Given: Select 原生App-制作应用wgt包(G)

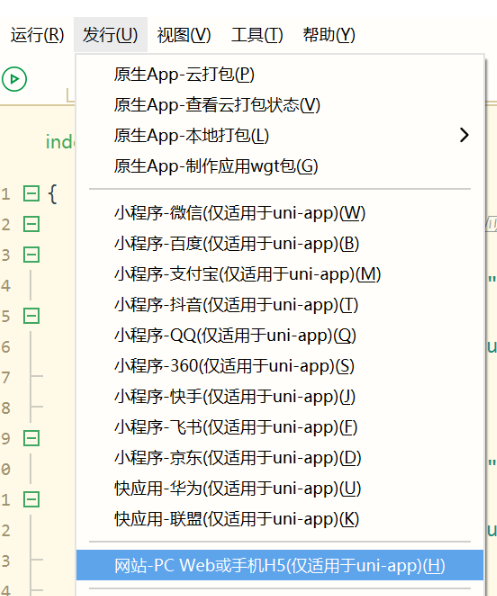Looking at the screenshot, I should (280, 166).
